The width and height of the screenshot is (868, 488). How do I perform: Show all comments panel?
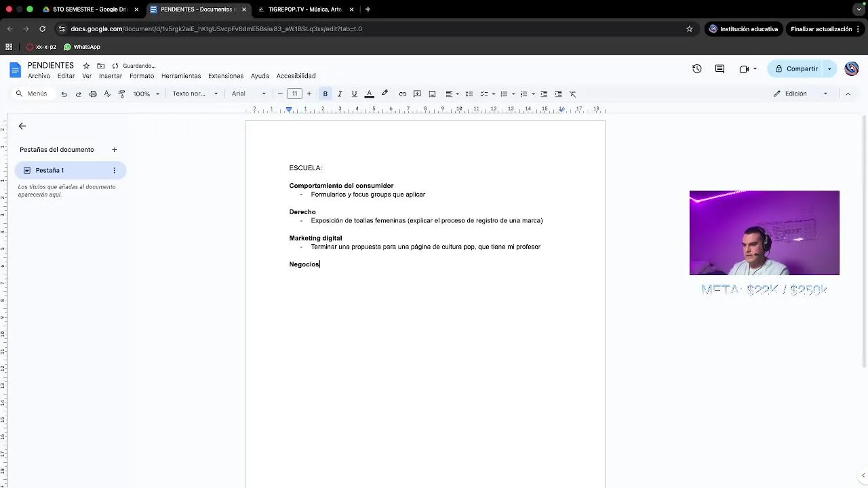tap(719, 68)
